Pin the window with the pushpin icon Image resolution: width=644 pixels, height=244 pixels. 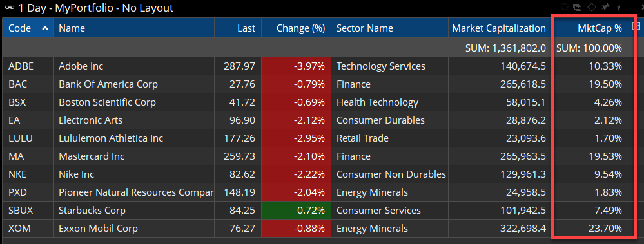point(605,7)
